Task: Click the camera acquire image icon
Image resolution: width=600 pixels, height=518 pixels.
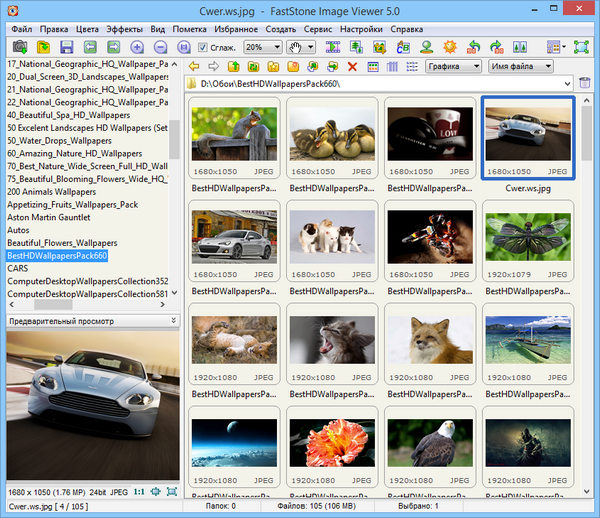Action: [x=20, y=47]
